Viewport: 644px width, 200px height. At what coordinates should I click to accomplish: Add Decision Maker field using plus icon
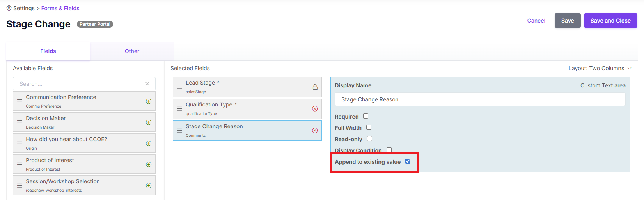point(149,122)
